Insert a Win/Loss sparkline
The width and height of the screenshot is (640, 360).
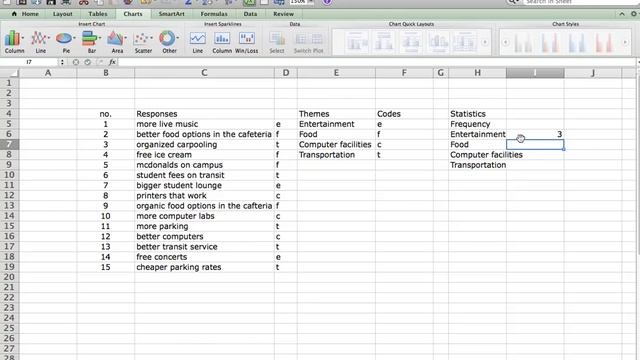(247, 42)
